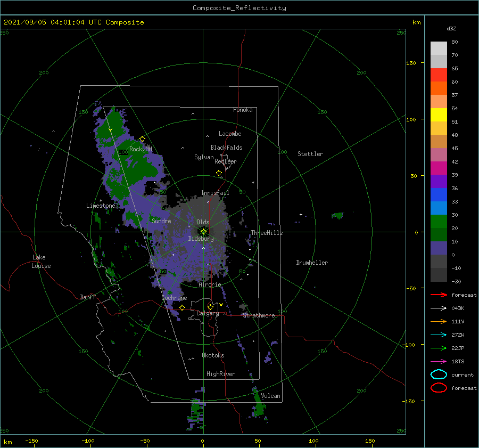Click the dBZ legend heading
Image resolution: width=479 pixels, height=448 pixels.
click(451, 28)
